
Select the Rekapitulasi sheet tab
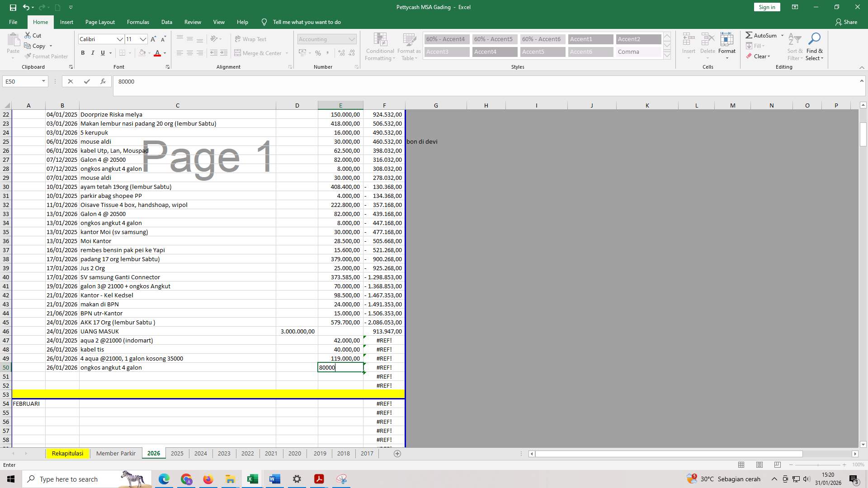coord(67,453)
